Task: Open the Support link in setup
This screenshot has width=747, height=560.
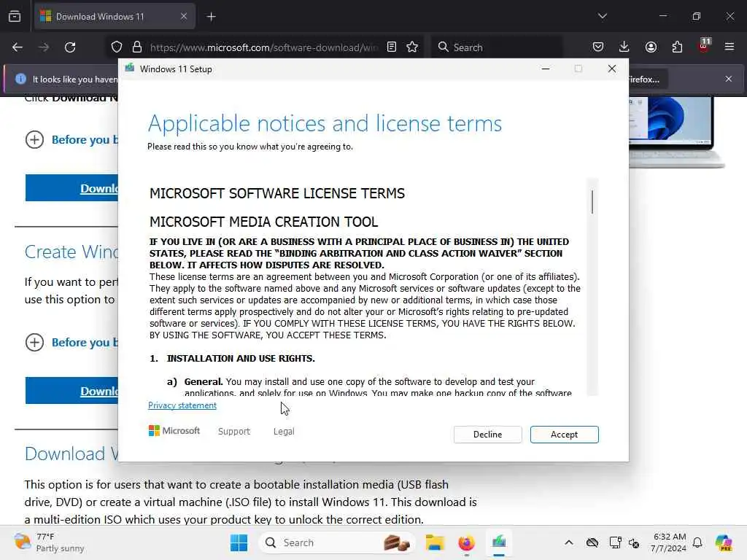Action: coord(234,431)
